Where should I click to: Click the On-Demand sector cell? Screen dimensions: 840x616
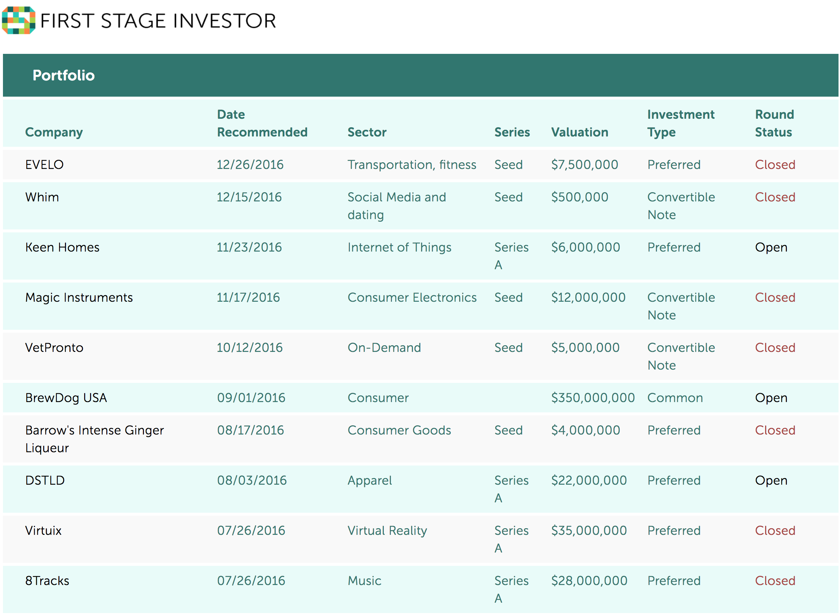[384, 348]
